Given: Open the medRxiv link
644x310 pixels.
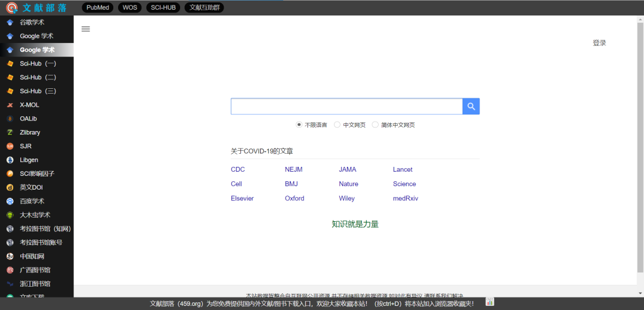Looking at the screenshot, I should click(x=405, y=199).
